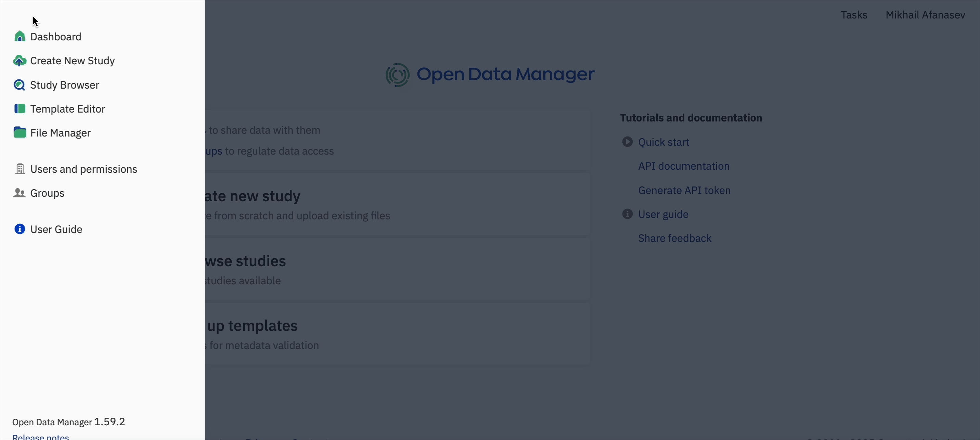Open the API documentation link
The image size is (980, 440).
(684, 166)
